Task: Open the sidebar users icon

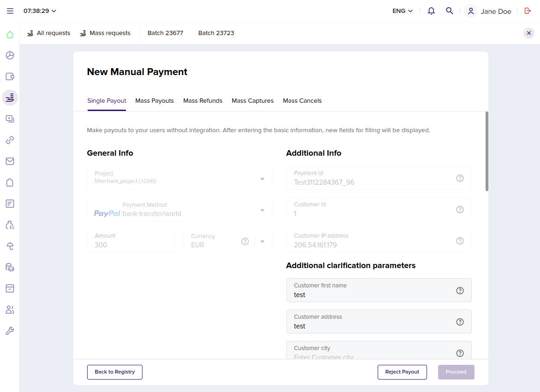Action: pyautogui.click(x=10, y=310)
